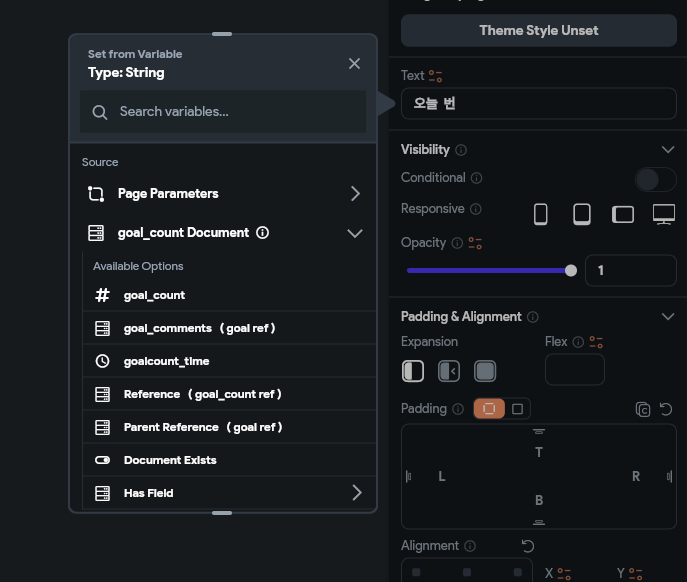The height and width of the screenshot is (582, 687).
Task: Select the goal_count number option
Action: click(x=229, y=295)
